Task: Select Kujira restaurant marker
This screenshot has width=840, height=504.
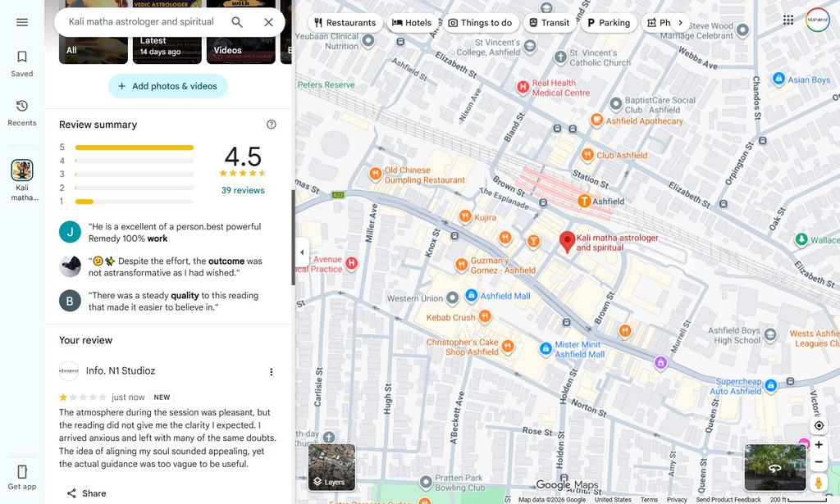Action: click(x=465, y=216)
